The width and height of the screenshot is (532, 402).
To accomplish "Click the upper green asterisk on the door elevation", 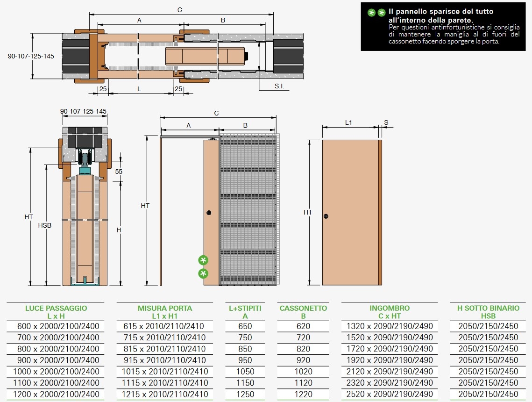I will (203, 260).
